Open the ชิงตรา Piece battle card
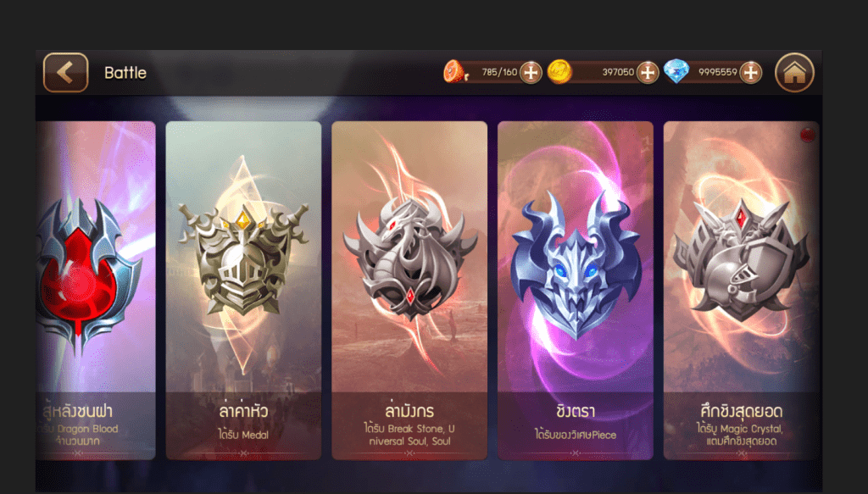Image resolution: width=868 pixels, height=494 pixels. pyautogui.click(x=576, y=291)
